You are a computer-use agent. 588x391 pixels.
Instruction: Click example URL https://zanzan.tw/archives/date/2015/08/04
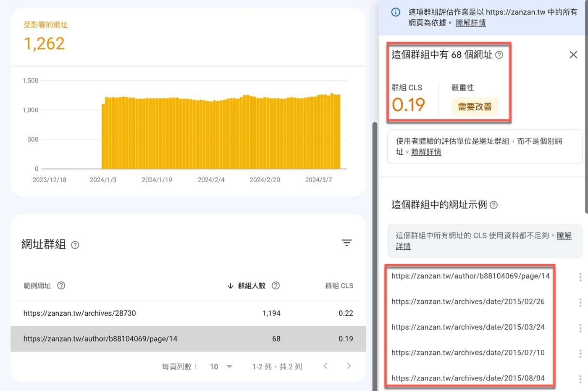coord(468,378)
